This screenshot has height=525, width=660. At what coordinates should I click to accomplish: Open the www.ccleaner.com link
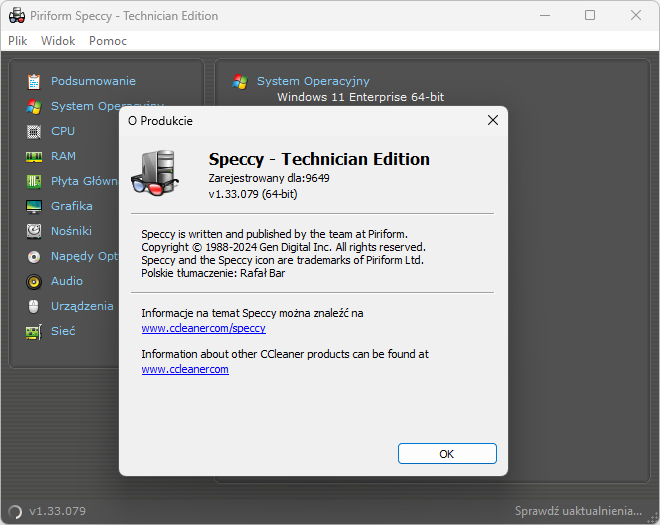pyautogui.click(x=185, y=369)
